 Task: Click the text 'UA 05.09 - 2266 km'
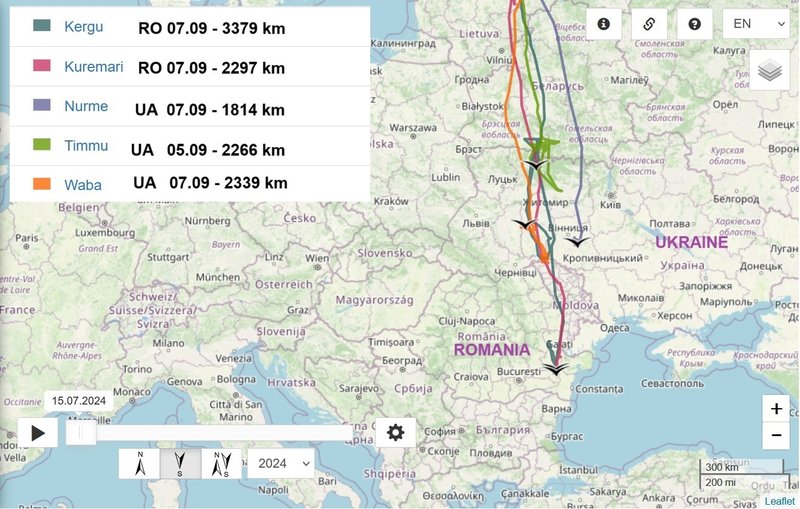(208, 150)
